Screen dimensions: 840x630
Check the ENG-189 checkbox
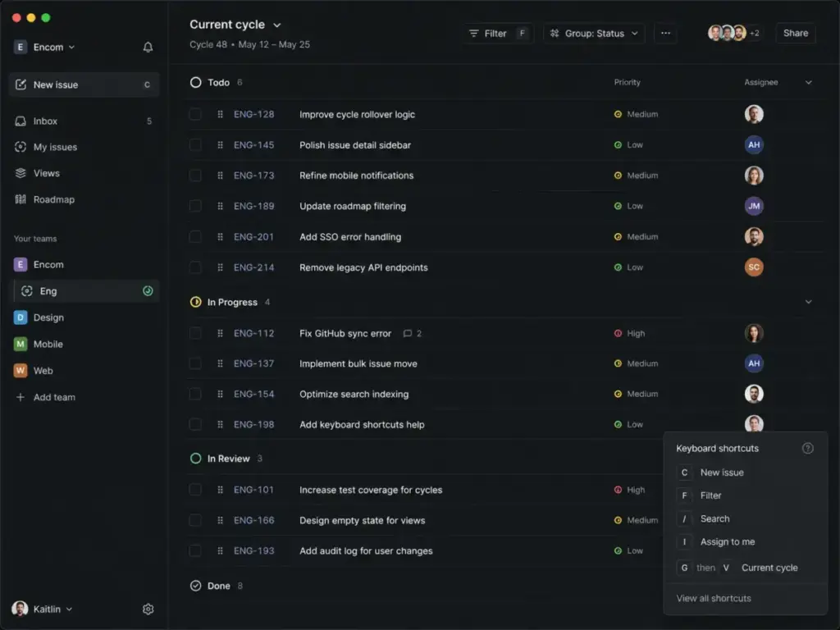coord(195,206)
